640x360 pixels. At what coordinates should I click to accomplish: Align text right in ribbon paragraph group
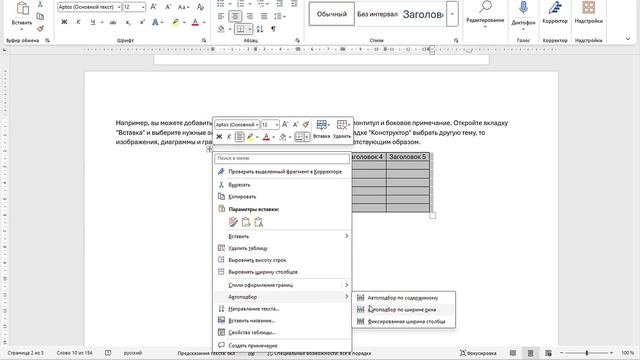(x=250, y=16)
